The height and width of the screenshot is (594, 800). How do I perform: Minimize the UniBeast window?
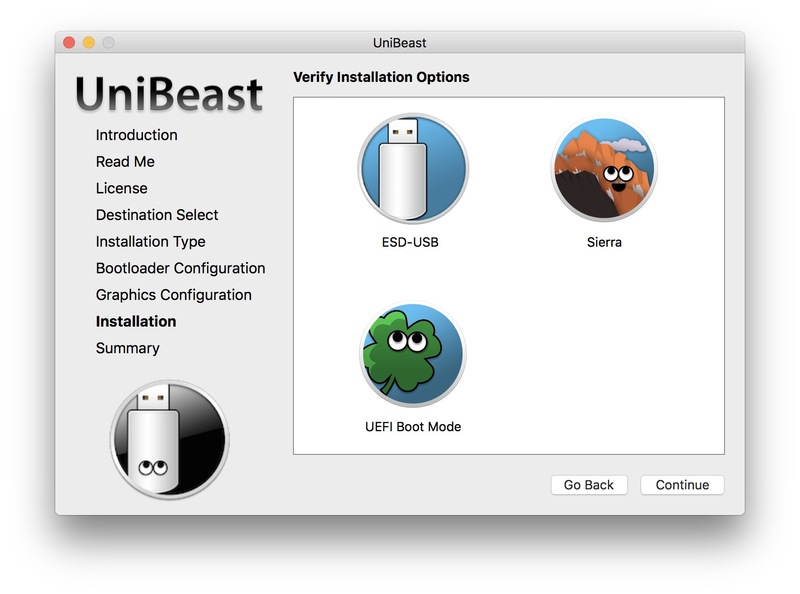89,42
